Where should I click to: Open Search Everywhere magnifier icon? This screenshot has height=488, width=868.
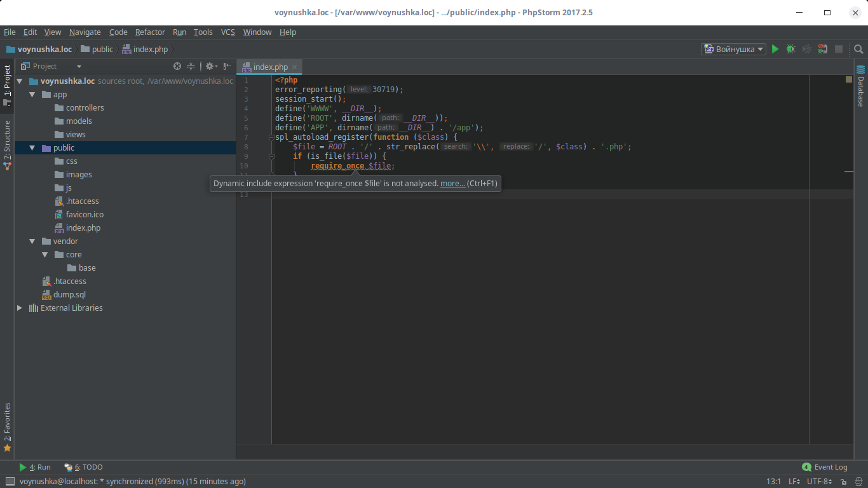pyautogui.click(x=858, y=49)
